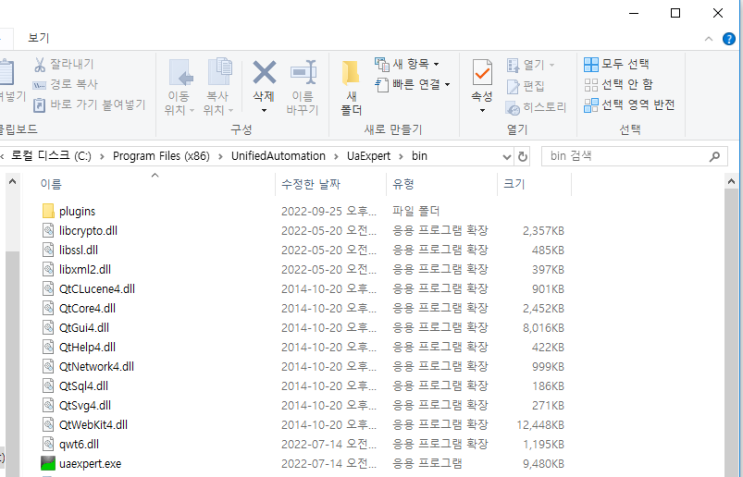The height and width of the screenshot is (477, 743).
Task: Select the QtSvg4.dll file icon
Action: (x=48, y=405)
